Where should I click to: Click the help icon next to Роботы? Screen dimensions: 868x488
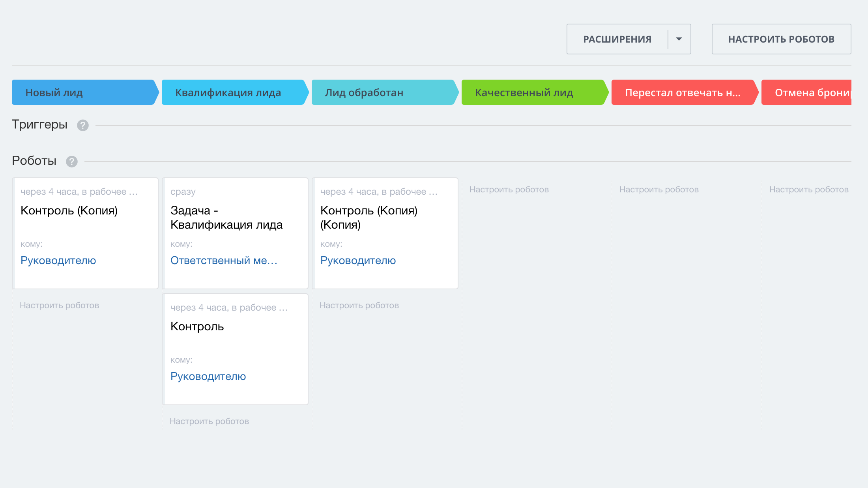(71, 162)
